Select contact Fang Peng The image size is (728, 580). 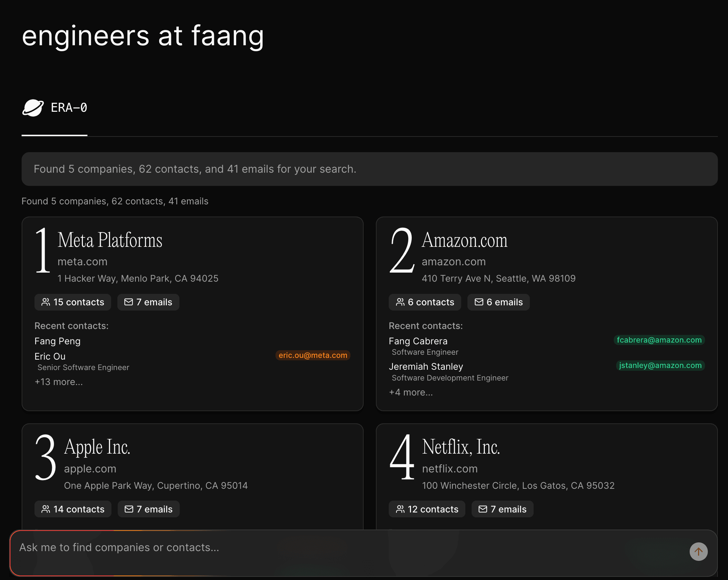(x=57, y=341)
